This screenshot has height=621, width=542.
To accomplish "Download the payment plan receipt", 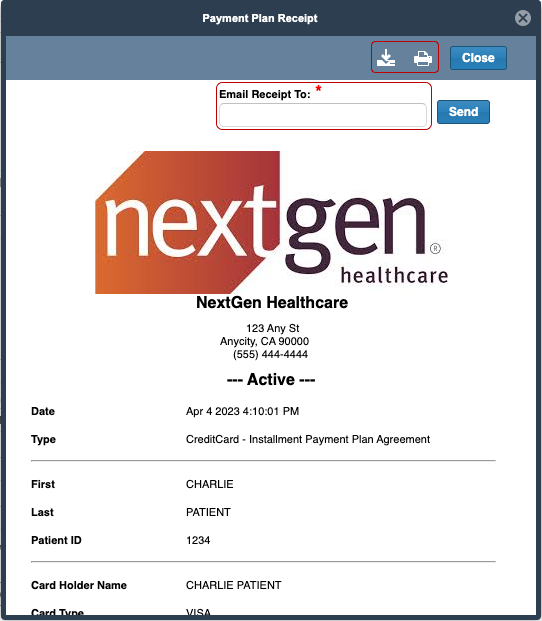I will pos(386,58).
